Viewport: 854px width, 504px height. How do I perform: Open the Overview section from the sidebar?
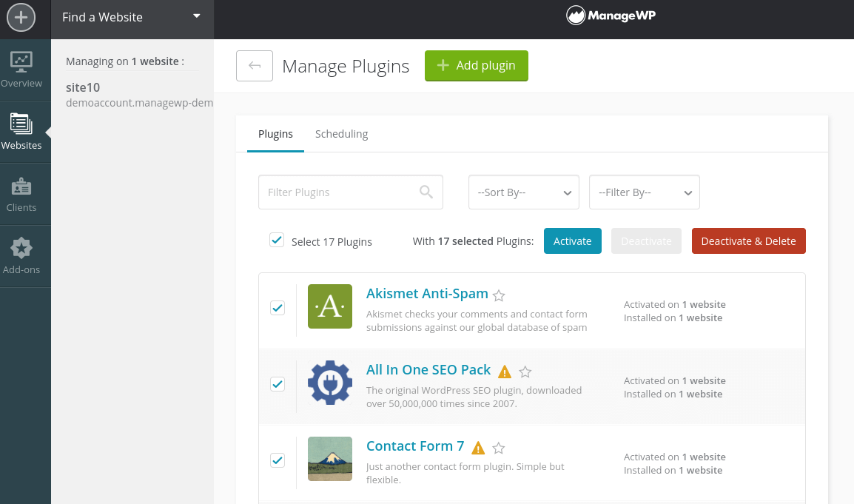[22, 70]
